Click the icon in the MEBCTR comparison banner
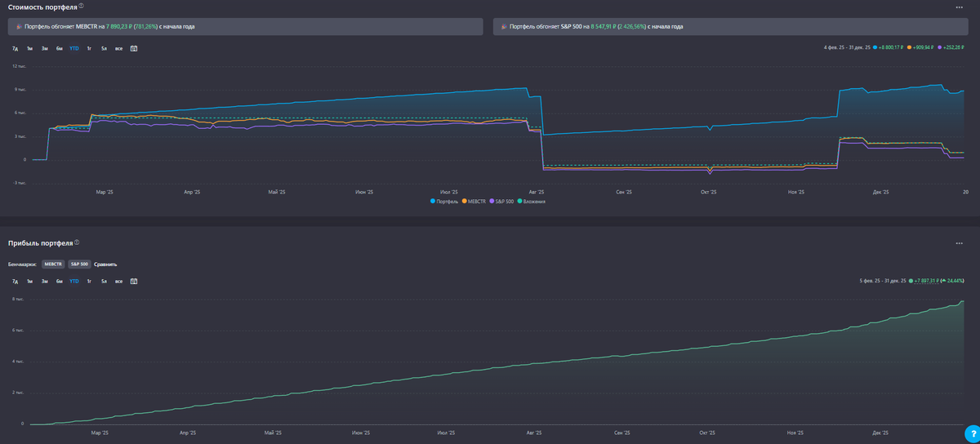The width and height of the screenshot is (980, 444). coord(20,27)
